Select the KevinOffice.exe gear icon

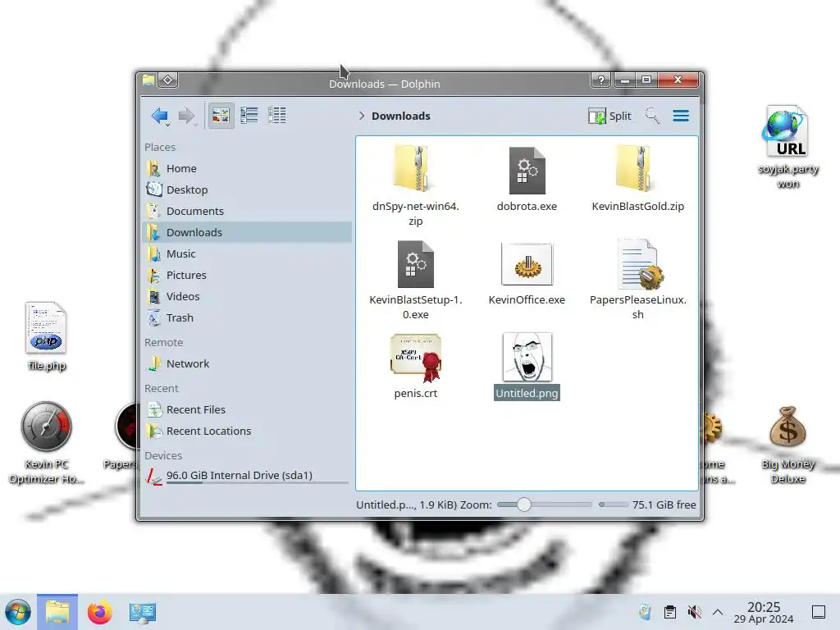[x=527, y=264]
